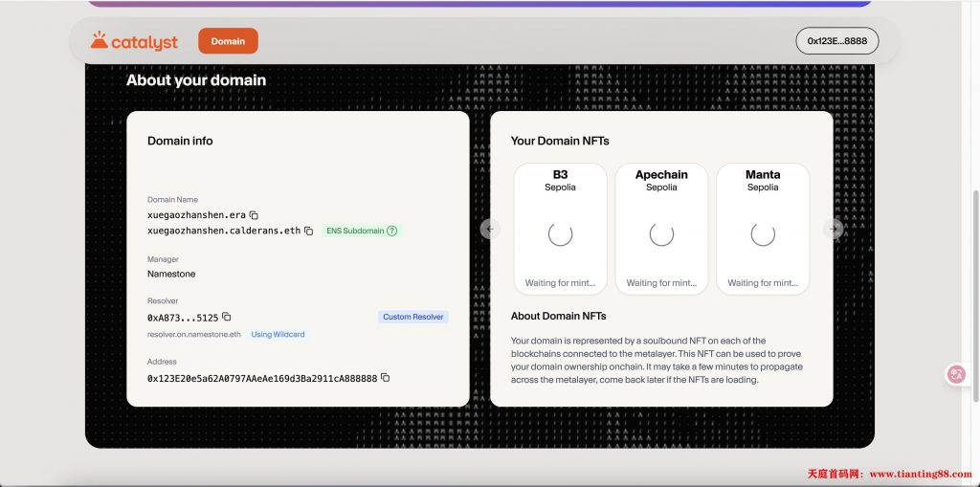
Task: Click the catalyst logo
Action: click(134, 41)
